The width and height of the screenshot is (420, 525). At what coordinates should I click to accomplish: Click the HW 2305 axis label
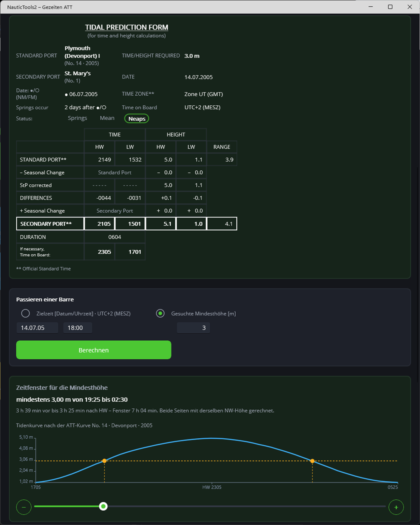(x=212, y=487)
